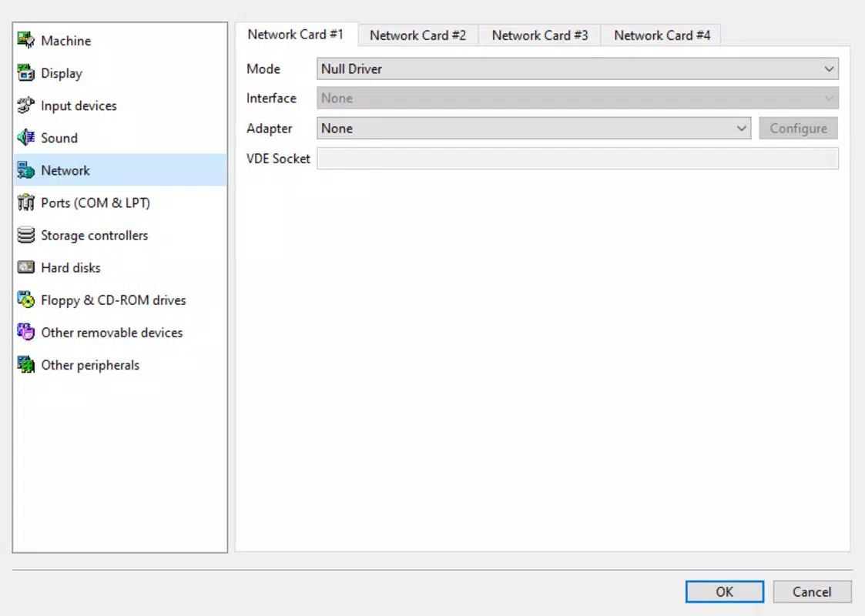The image size is (865, 616).
Task: Click the Configure adapter button
Action: coord(798,129)
